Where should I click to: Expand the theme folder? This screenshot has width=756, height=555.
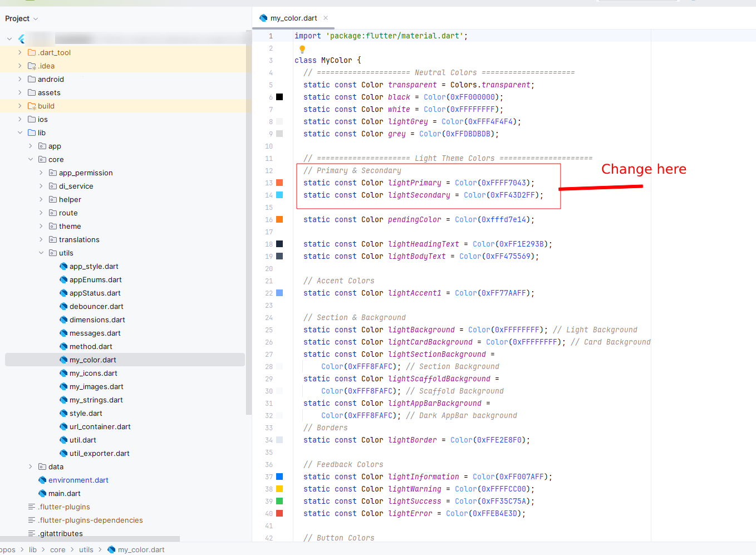[41, 226]
